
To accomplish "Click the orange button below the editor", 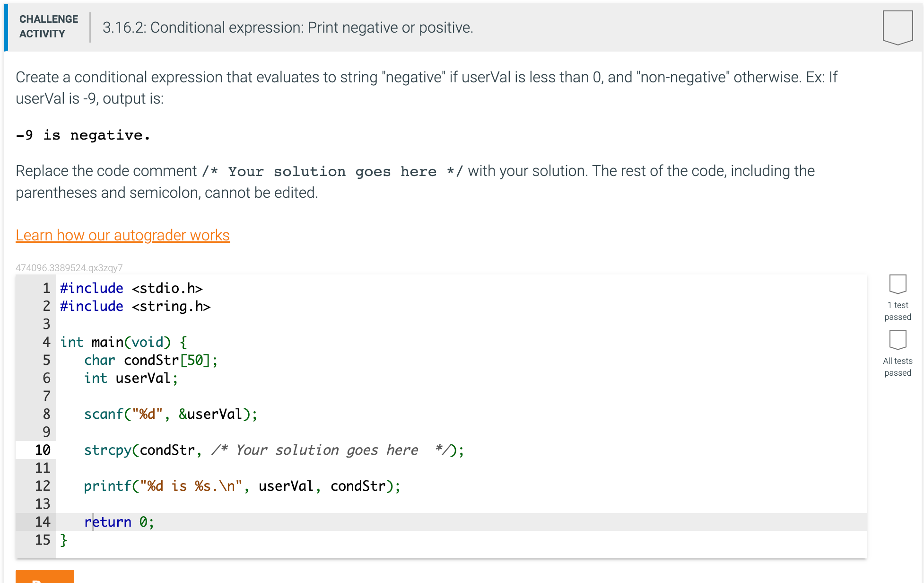I will (45, 576).
